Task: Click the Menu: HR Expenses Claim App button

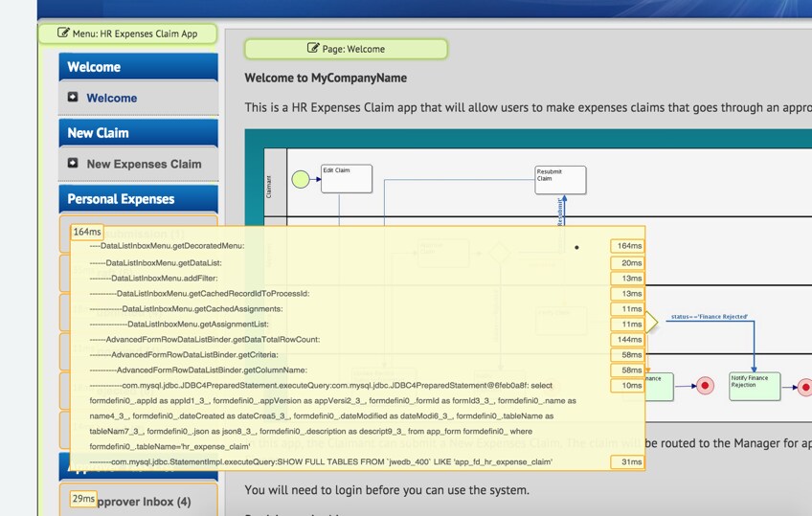Action: coord(128,34)
